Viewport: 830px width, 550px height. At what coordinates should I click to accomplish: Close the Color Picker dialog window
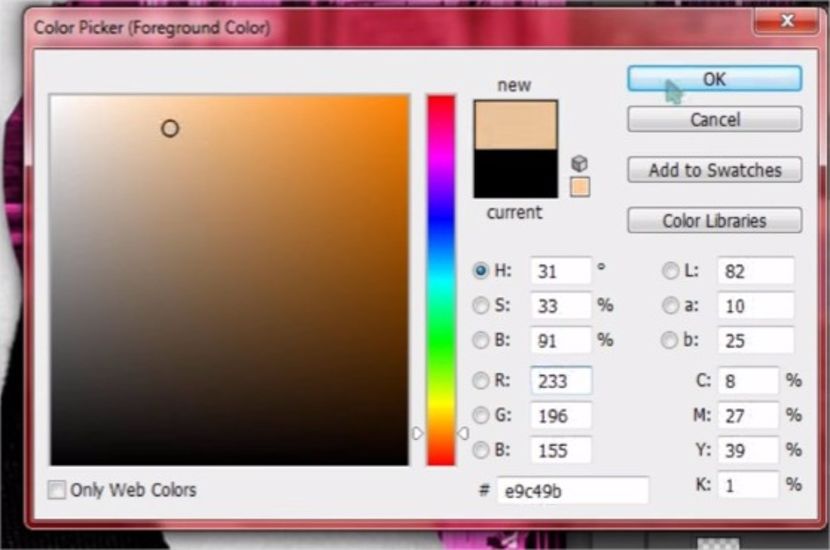click(x=787, y=20)
